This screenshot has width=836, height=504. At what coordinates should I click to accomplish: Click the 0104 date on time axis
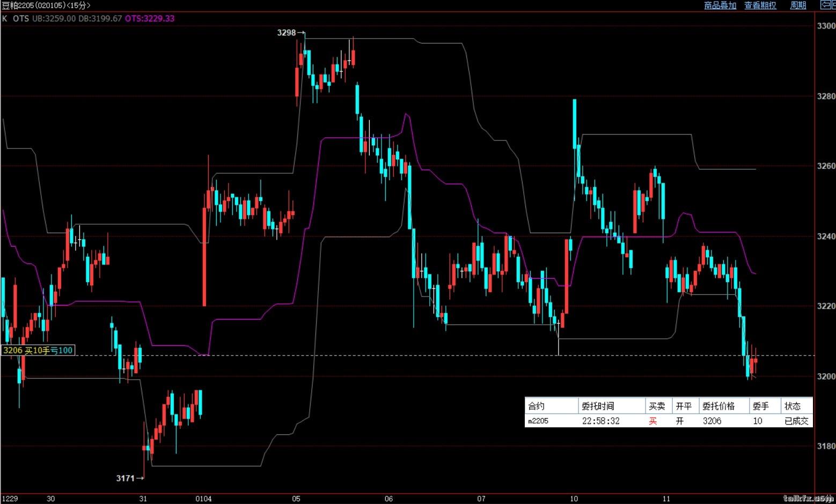pyautogui.click(x=203, y=499)
